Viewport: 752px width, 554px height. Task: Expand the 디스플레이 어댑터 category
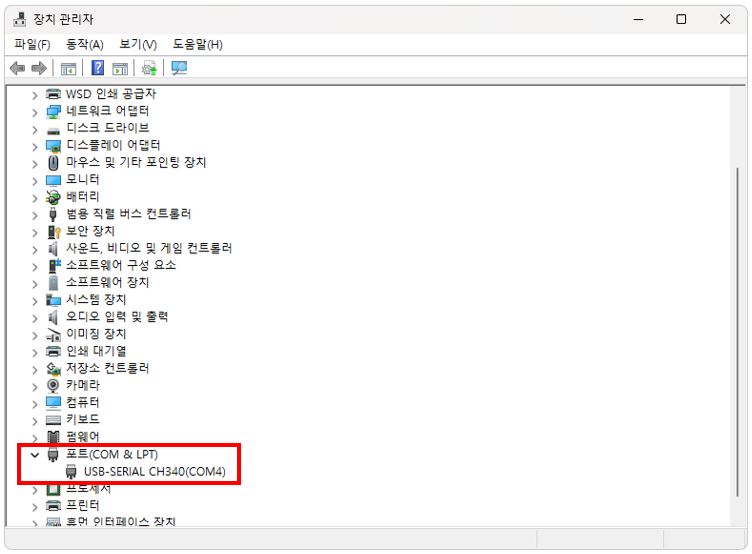pyautogui.click(x=34, y=145)
